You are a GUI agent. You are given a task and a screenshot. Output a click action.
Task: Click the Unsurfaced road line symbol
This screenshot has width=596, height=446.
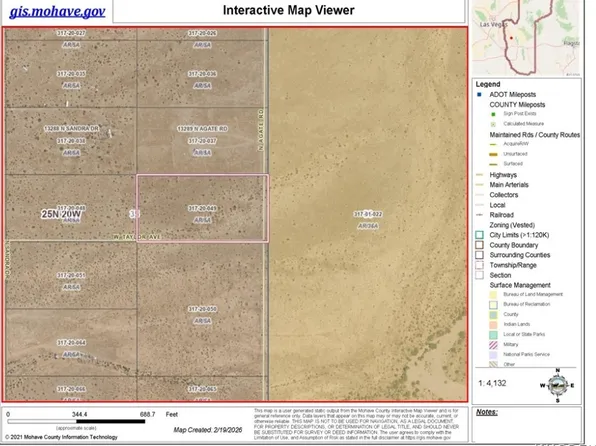493,154
